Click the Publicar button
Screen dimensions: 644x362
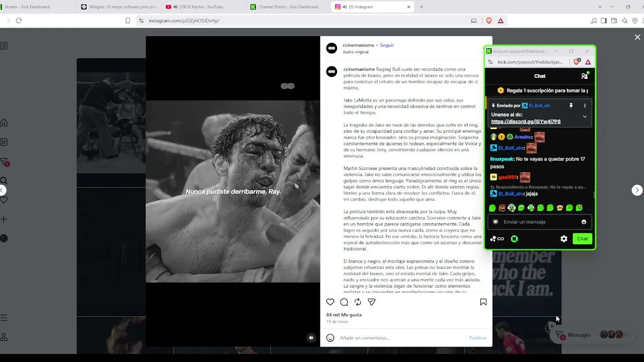coord(478,338)
